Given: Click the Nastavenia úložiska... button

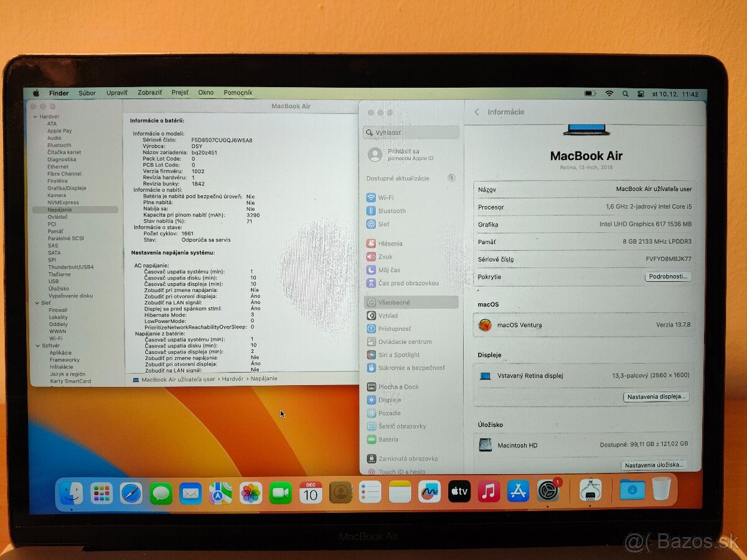Looking at the screenshot, I should (x=655, y=465).
